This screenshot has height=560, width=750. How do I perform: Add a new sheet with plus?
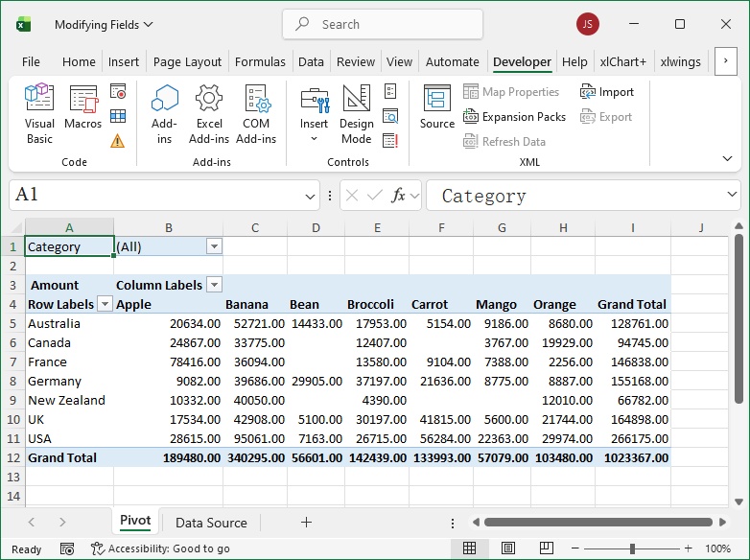click(306, 523)
